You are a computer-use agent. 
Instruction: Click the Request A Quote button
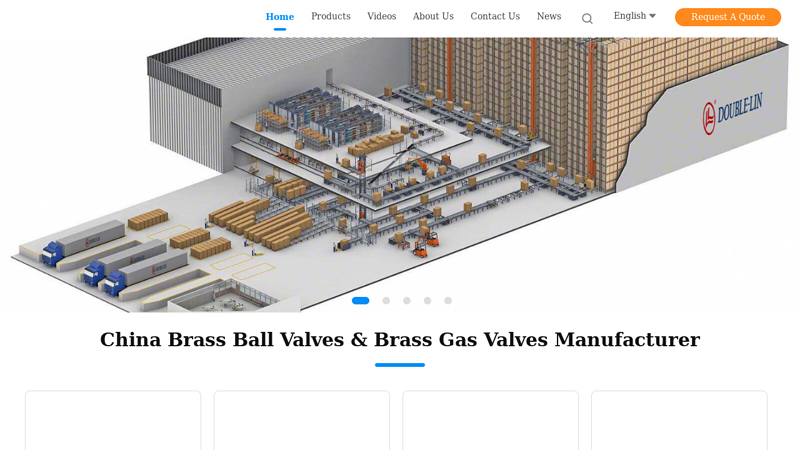point(728,17)
